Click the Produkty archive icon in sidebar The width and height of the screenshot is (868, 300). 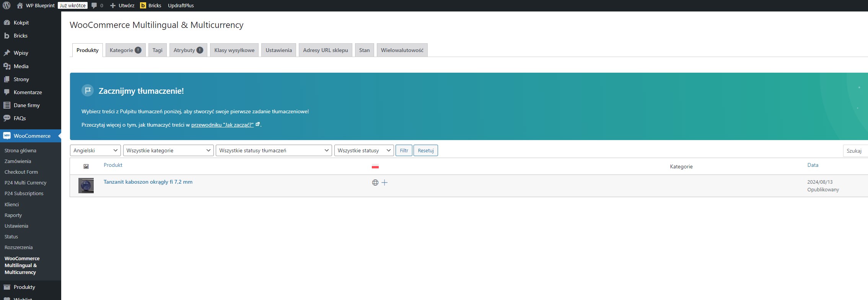(7, 287)
